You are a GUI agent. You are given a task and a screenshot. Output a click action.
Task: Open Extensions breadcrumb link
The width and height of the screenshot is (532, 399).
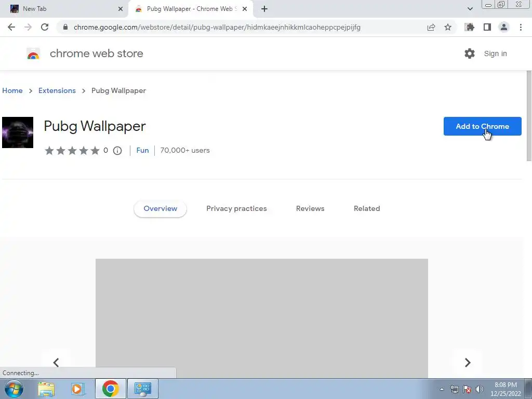[57, 90]
